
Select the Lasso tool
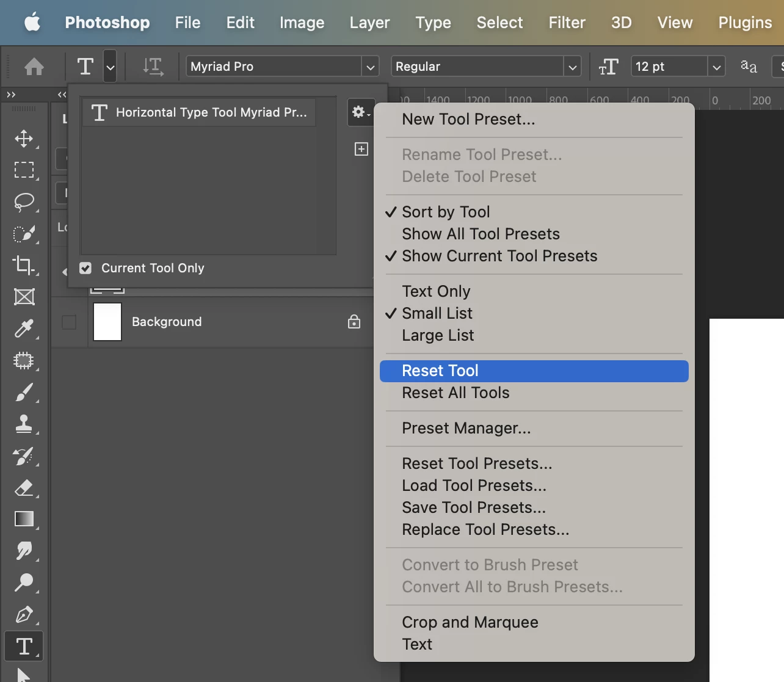24,202
